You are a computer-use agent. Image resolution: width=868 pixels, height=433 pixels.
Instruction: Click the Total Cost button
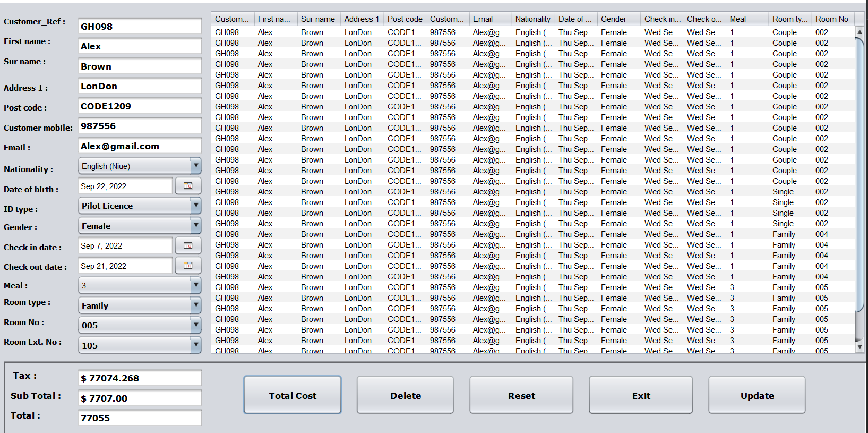(x=293, y=395)
